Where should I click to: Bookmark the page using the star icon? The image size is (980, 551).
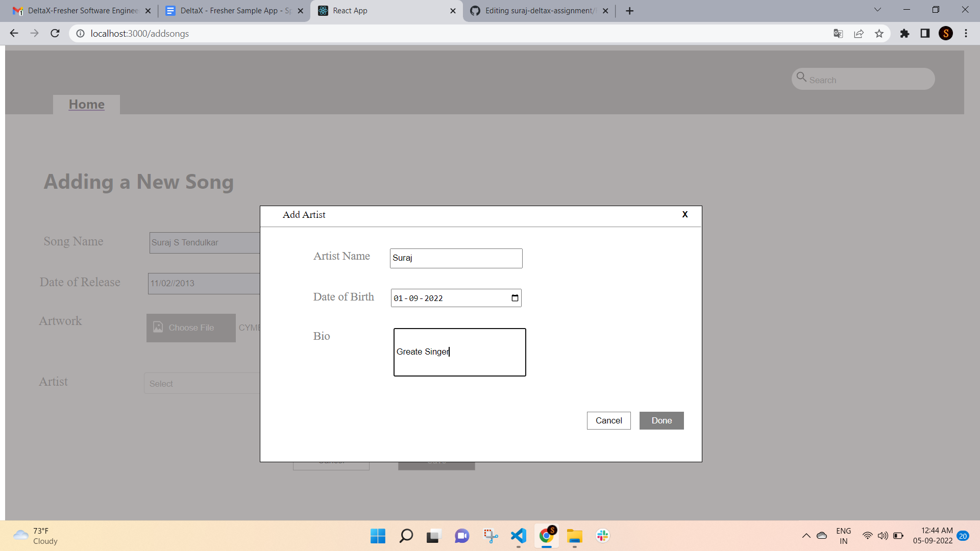(879, 33)
